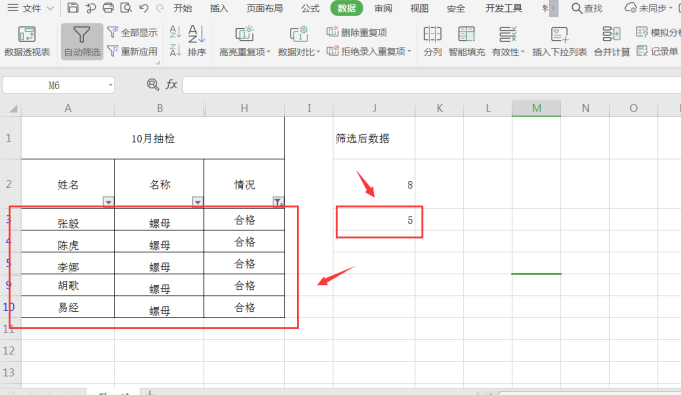Click 插入下拉列表 insert dropdown list
The height and width of the screenshot is (395, 681).
point(559,41)
